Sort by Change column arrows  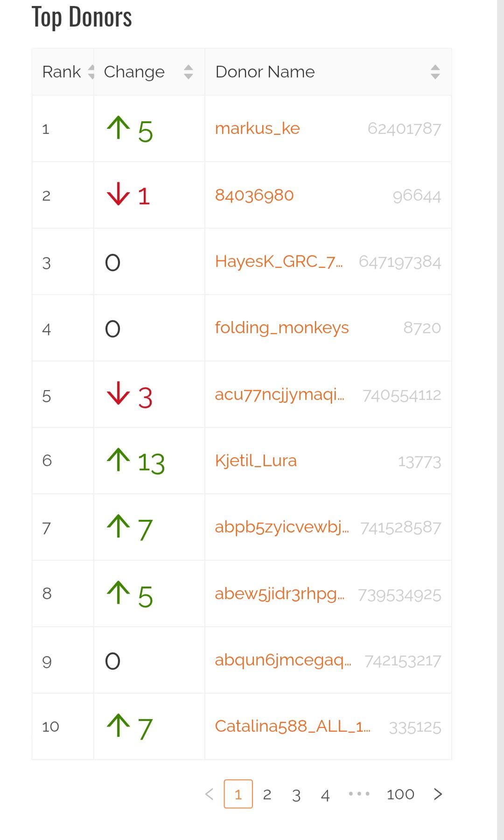tap(188, 72)
